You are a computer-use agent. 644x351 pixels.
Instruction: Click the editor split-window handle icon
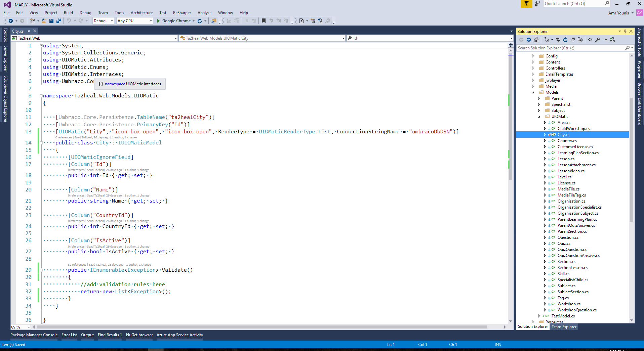[511, 45]
